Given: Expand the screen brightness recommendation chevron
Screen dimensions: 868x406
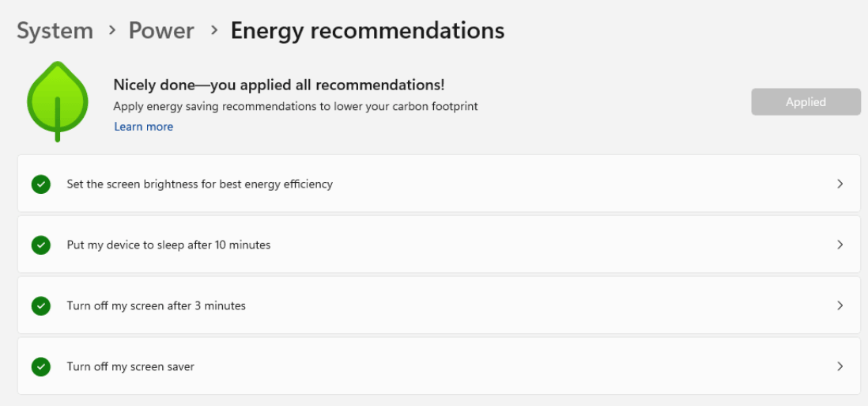Looking at the screenshot, I should (x=840, y=184).
